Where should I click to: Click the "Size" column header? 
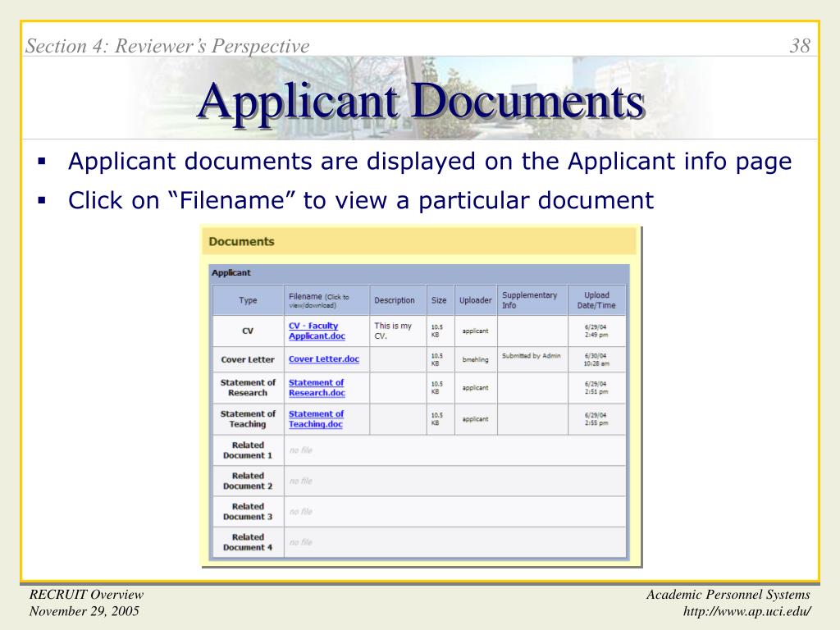pos(441,300)
